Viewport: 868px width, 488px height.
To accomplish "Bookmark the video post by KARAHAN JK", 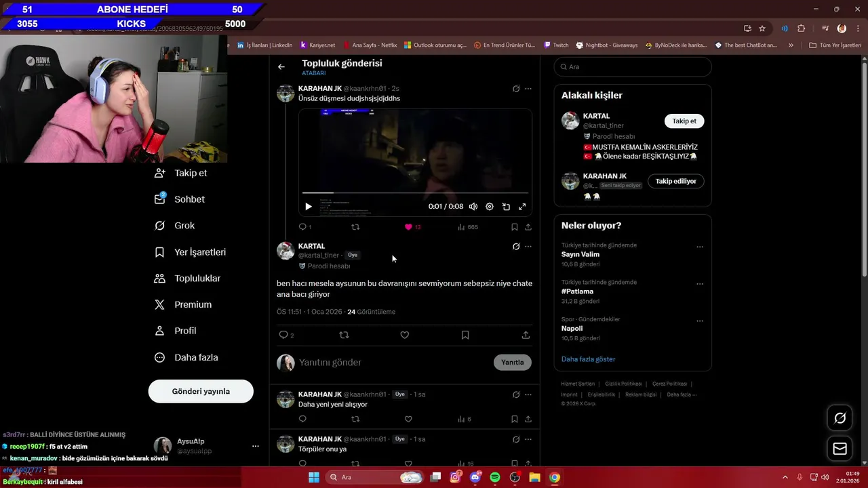I will 514,227.
